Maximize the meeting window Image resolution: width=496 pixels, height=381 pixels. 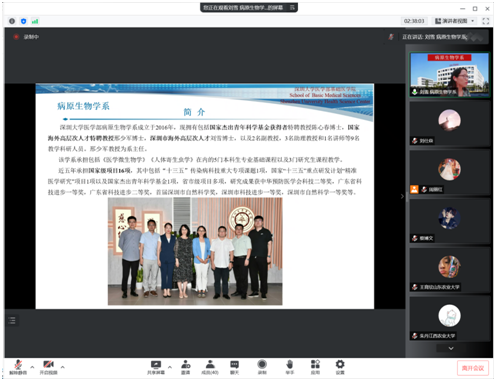pos(475,9)
